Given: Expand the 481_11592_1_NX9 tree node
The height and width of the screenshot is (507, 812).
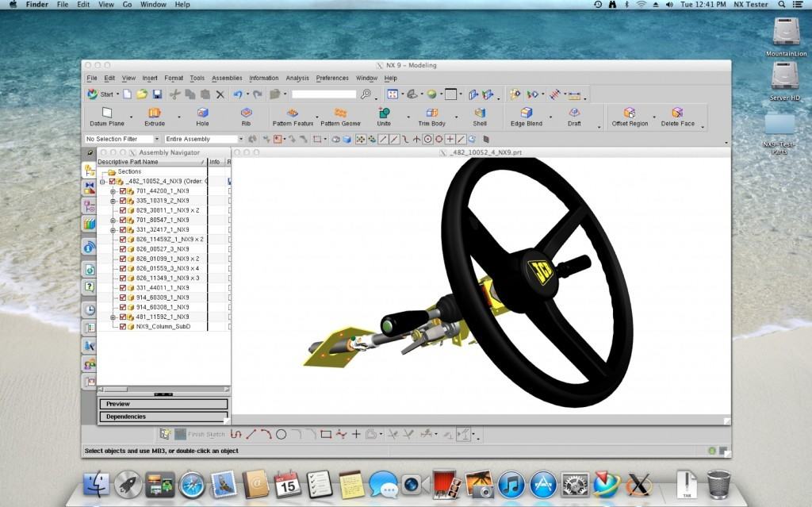Looking at the screenshot, I should pos(113,317).
